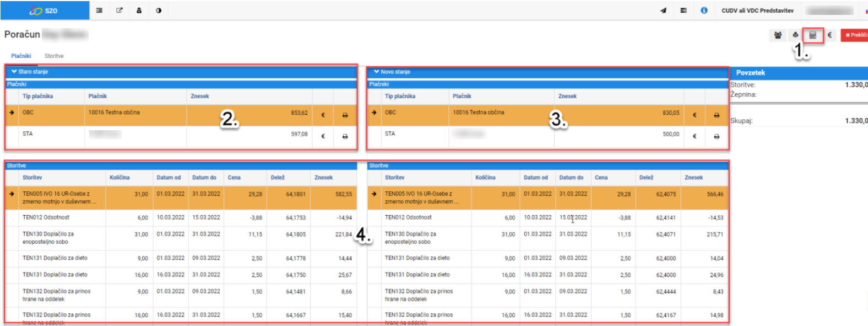Click the external link icon in top toolbar
868x326 pixels.
tap(119, 10)
